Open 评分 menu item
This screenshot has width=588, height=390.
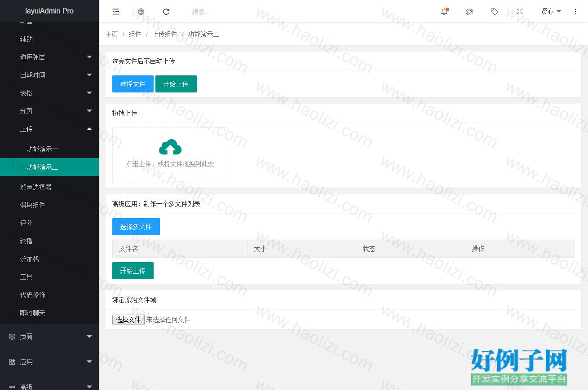[49, 223]
